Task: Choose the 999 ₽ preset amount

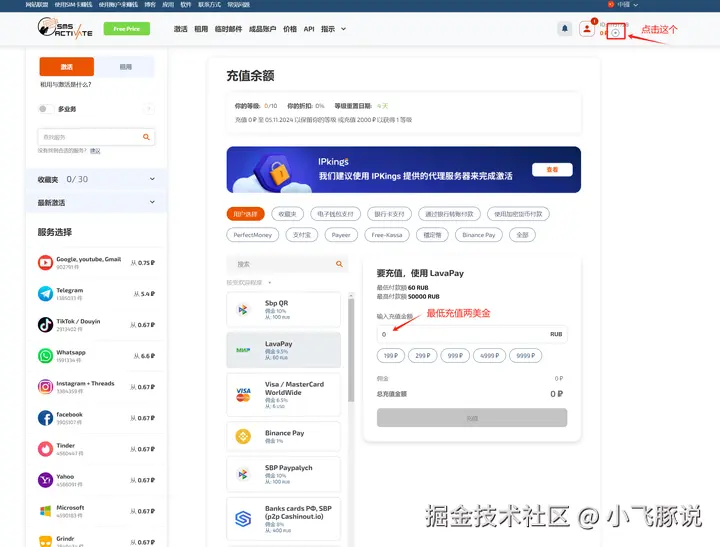Action: (x=455, y=355)
